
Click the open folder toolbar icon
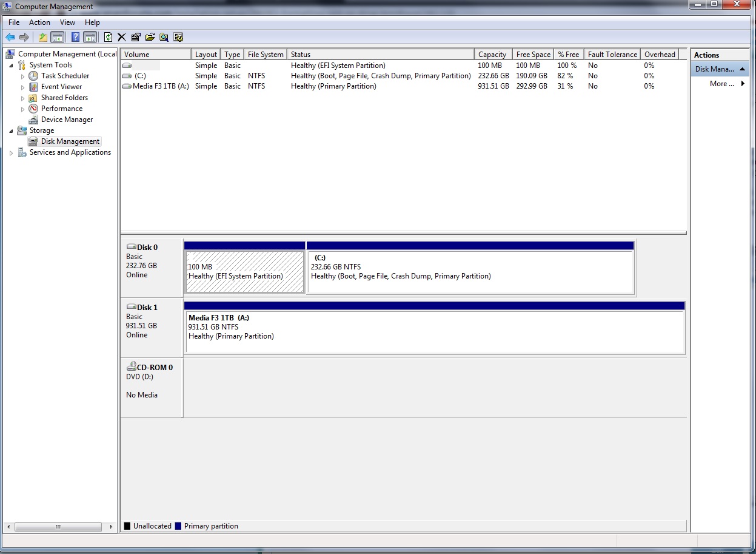(150, 37)
